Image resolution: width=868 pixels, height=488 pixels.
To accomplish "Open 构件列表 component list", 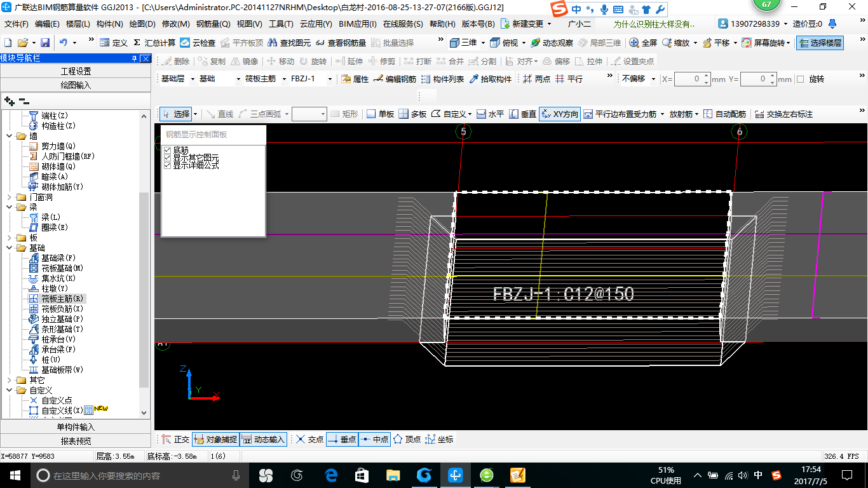I will click(442, 79).
